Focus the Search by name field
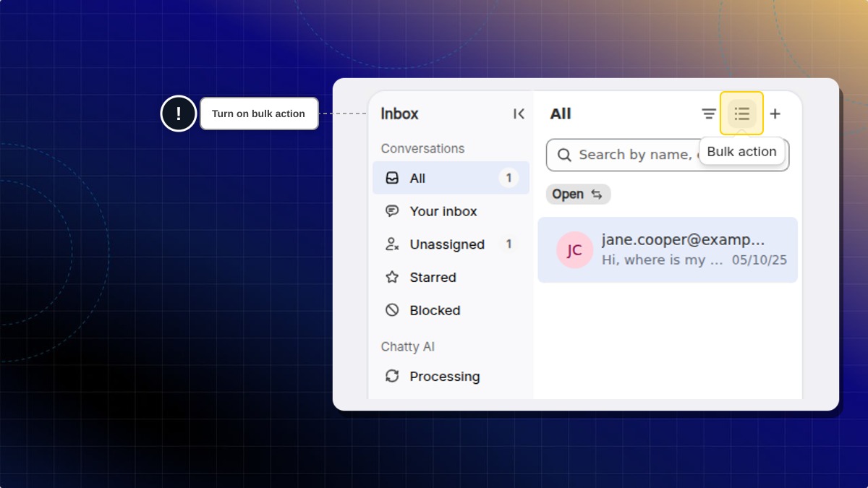This screenshot has height=488, width=868. (667, 155)
